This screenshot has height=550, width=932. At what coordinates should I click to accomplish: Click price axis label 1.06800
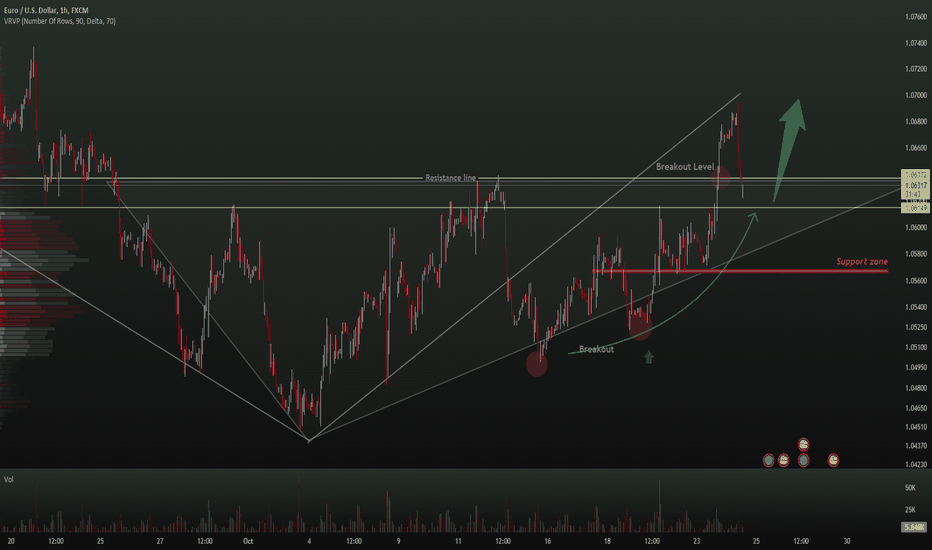point(915,121)
